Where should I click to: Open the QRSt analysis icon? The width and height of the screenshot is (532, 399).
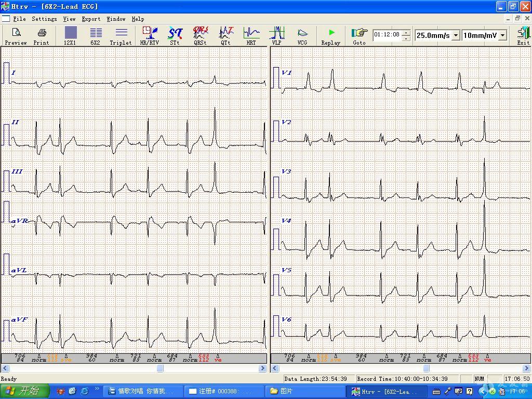201,36
